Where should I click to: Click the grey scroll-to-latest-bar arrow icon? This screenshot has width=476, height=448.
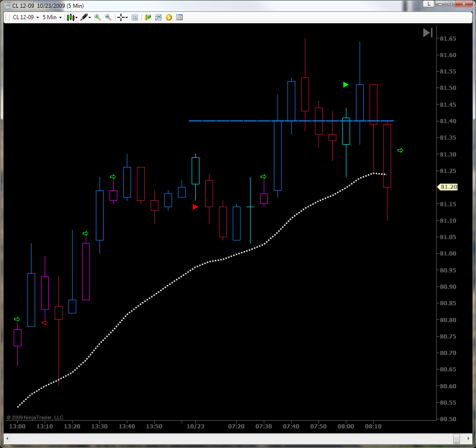[428, 33]
